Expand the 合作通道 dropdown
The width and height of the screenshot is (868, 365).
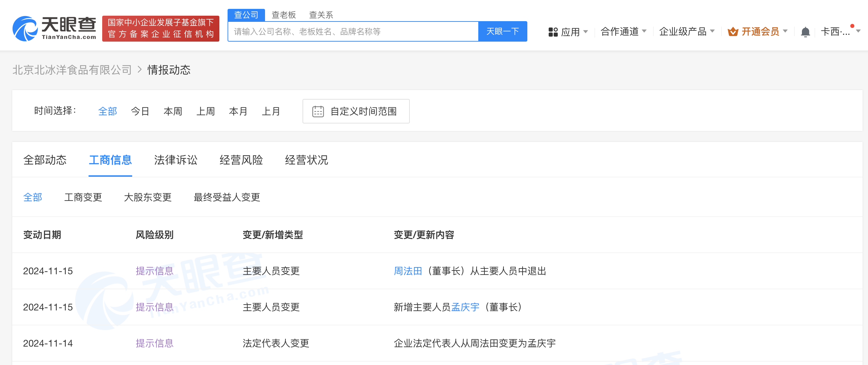(x=623, y=32)
